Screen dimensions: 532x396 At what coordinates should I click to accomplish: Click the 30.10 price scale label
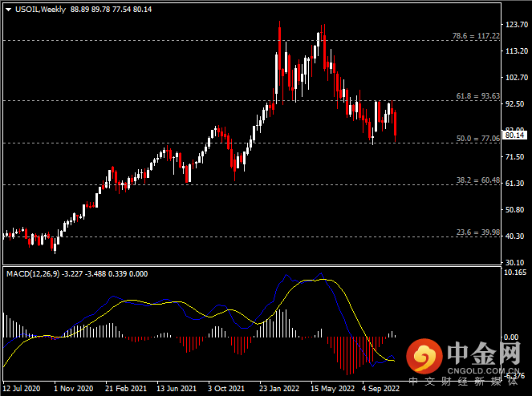pos(514,262)
